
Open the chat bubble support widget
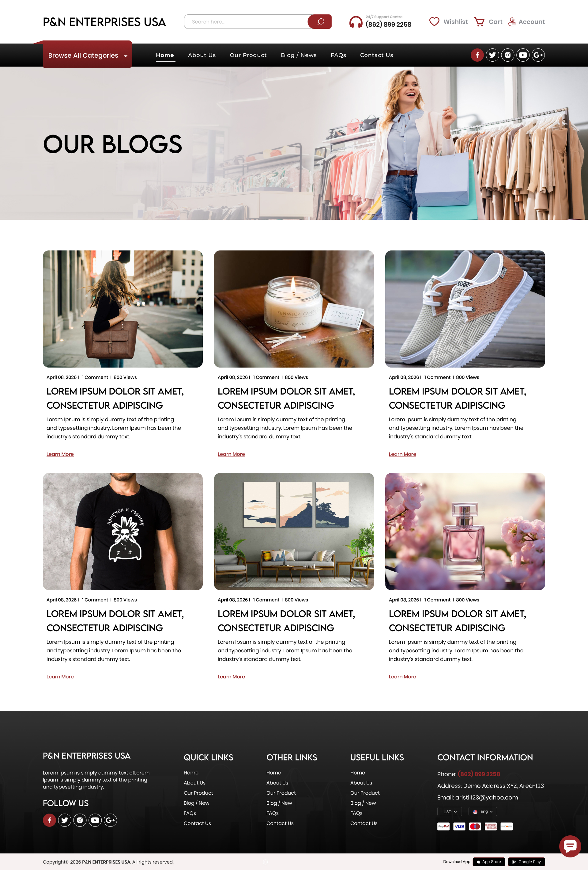(570, 846)
